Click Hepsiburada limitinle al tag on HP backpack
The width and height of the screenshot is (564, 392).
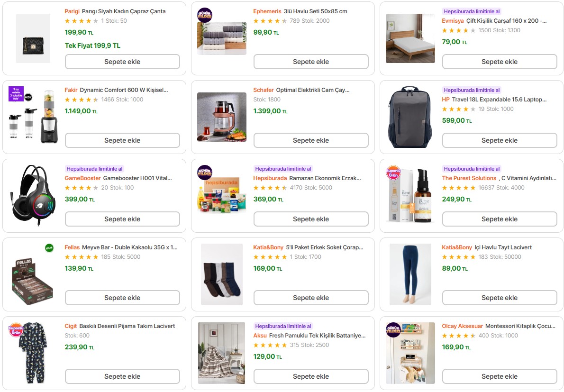pyautogui.click(x=472, y=90)
